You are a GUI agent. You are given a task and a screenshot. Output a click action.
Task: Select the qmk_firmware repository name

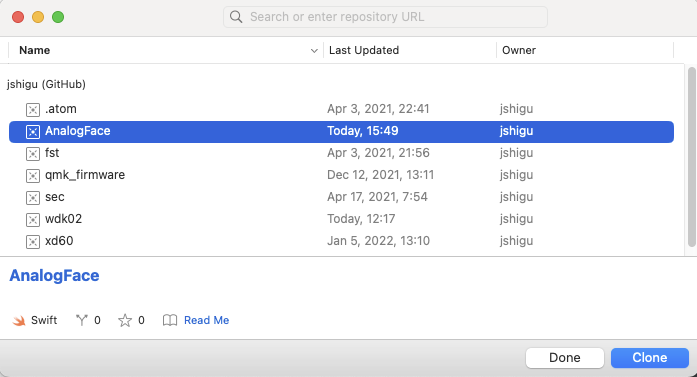coord(85,175)
